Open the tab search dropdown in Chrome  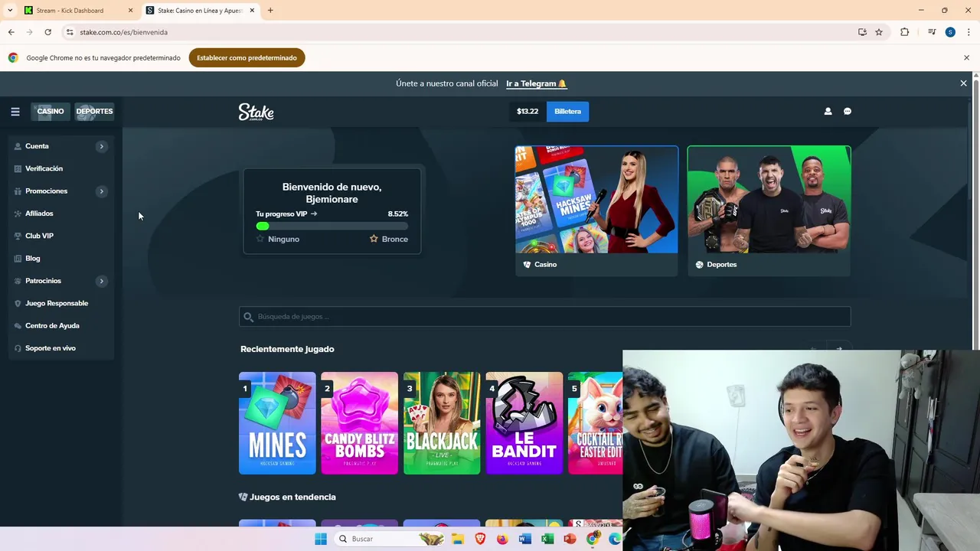click(10, 11)
